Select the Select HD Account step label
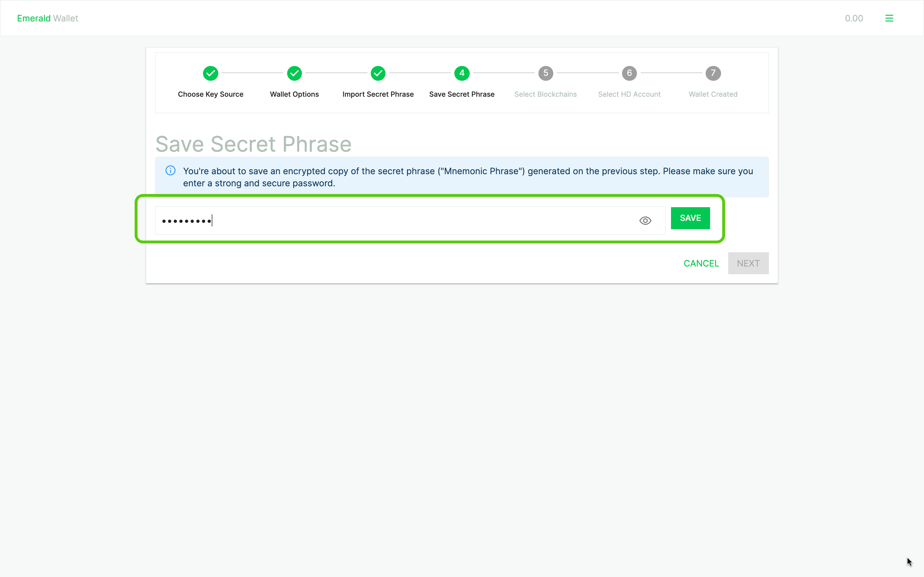 coord(629,94)
